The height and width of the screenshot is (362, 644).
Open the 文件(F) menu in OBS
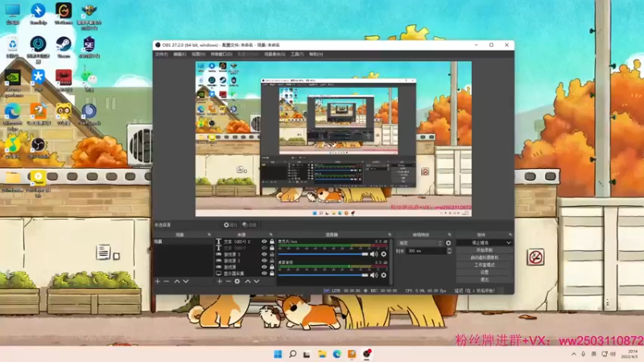(x=162, y=54)
